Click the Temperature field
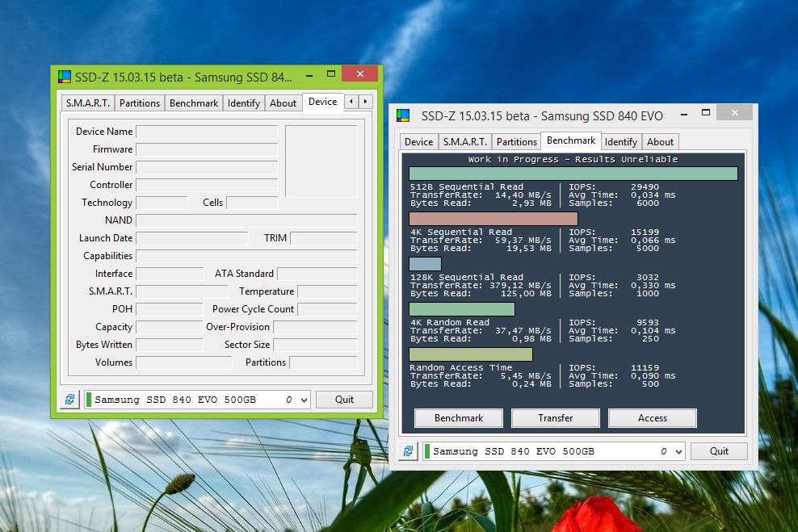The width and height of the screenshot is (798, 532). pos(327,292)
